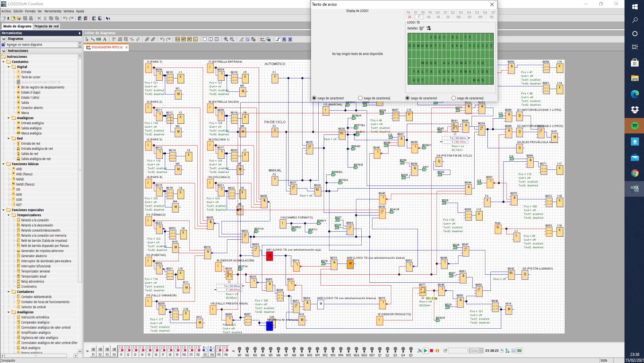This screenshot has width=644, height=363.
Task: Open the Herramientas menu
Action: [53, 11]
